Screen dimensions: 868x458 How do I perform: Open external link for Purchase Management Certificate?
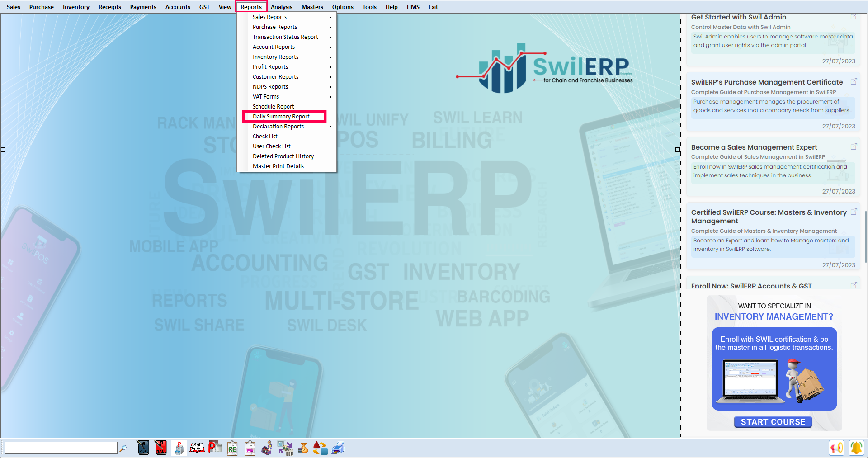[x=854, y=82]
